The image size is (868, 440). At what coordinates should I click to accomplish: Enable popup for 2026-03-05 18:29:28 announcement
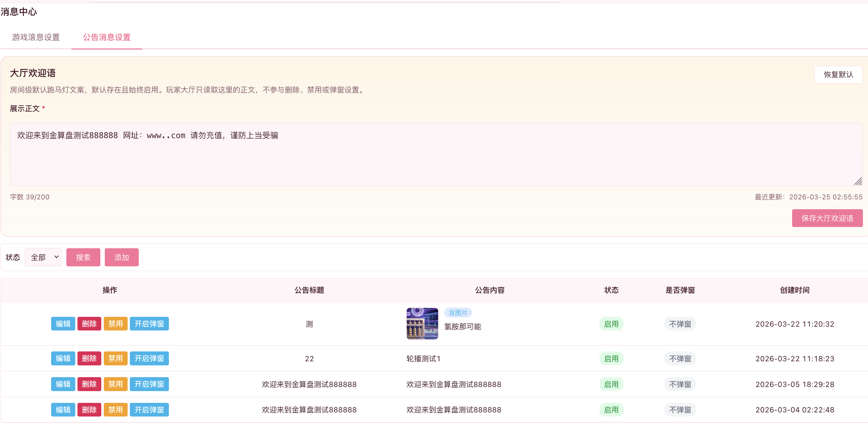click(x=149, y=384)
